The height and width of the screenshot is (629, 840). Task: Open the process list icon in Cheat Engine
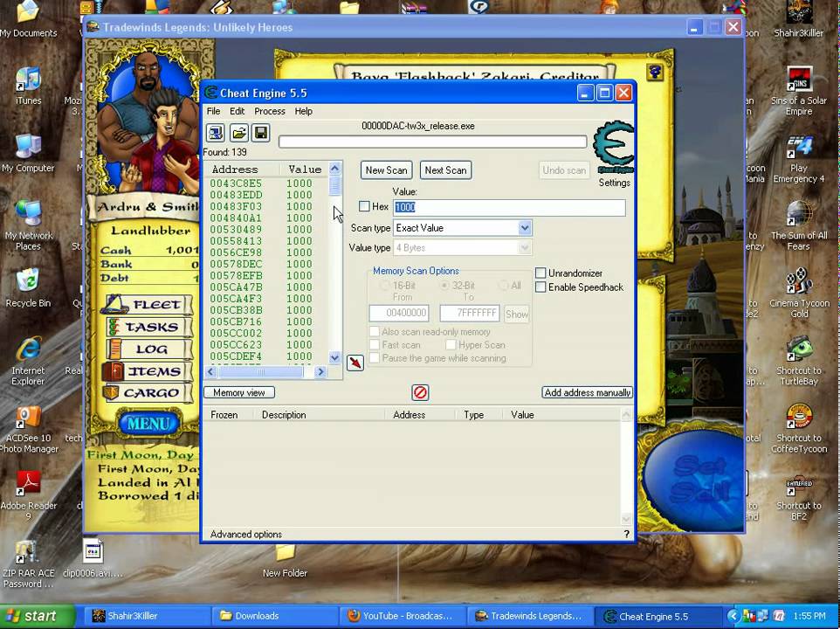tap(216, 132)
